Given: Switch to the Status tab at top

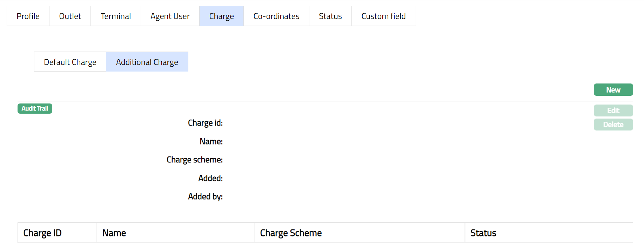Looking at the screenshot, I should 330,16.
